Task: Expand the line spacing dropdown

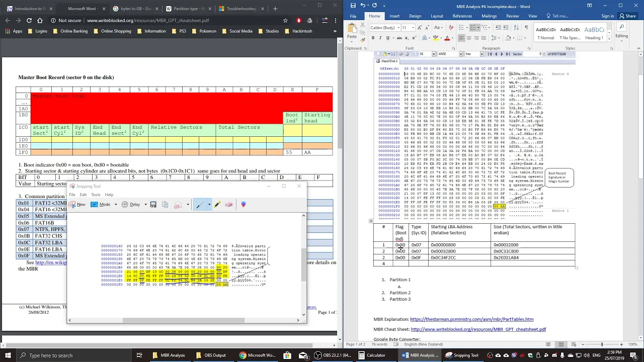Action: [x=499, y=38]
